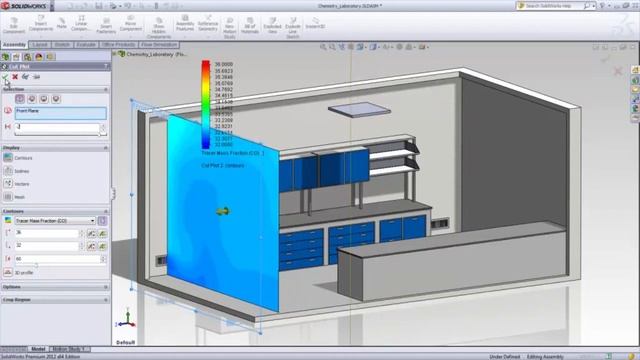This screenshot has width=640, height=360.
Task: Collapse the Selection section
Action: (x=106, y=89)
